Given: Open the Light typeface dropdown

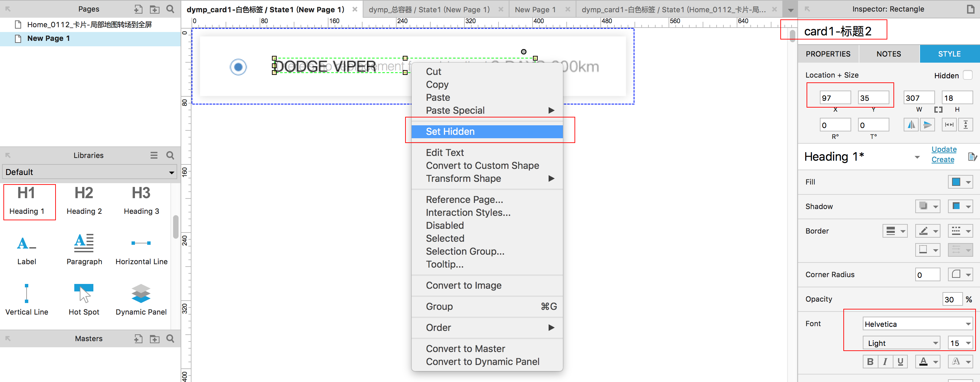Looking at the screenshot, I should [901, 343].
